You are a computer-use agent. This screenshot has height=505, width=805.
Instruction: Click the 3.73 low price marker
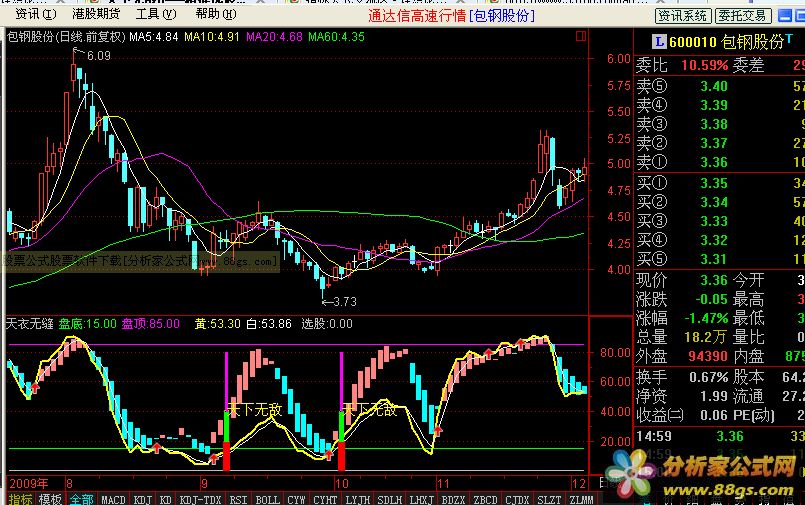[x=344, y=302]
